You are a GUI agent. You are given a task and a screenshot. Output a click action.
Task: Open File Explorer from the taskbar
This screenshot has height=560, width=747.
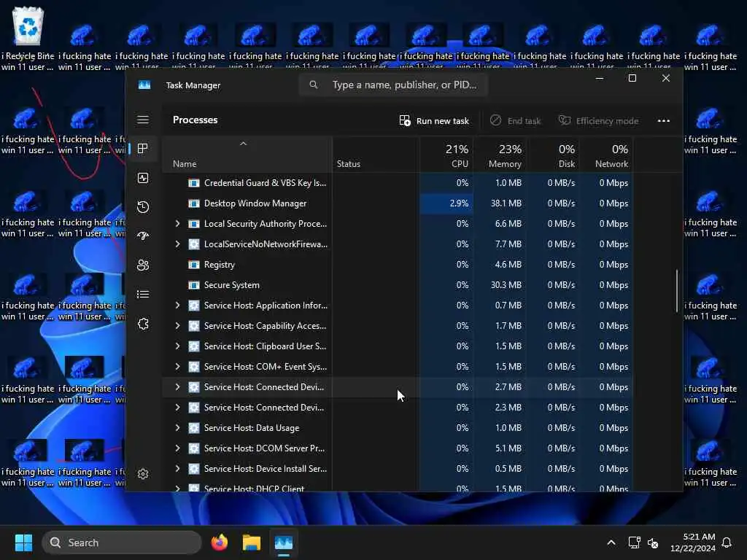pyautogui.click(x=251, y=542)
